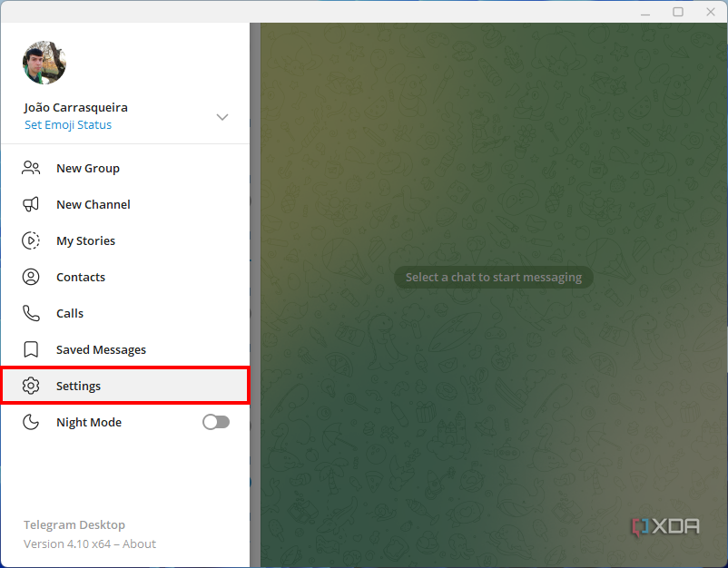The height and width of the screenshot is (568, 728).
Task: Select the New Group icon
Action: [30, 168]
